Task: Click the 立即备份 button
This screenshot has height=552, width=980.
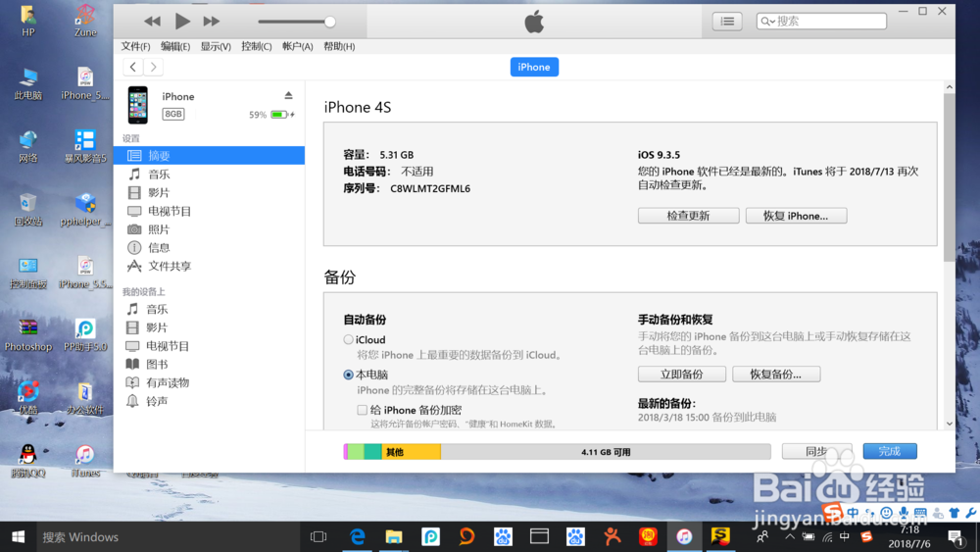Action: click(x=682, y=374)
